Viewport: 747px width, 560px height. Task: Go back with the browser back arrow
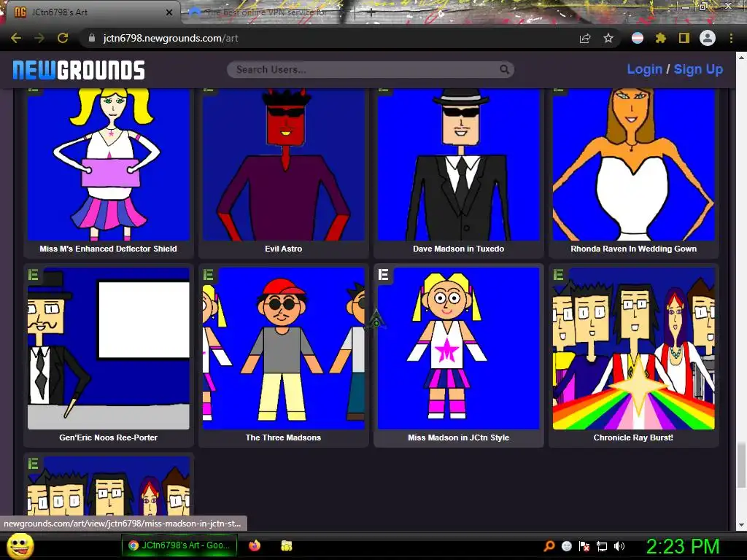(16, 38)
